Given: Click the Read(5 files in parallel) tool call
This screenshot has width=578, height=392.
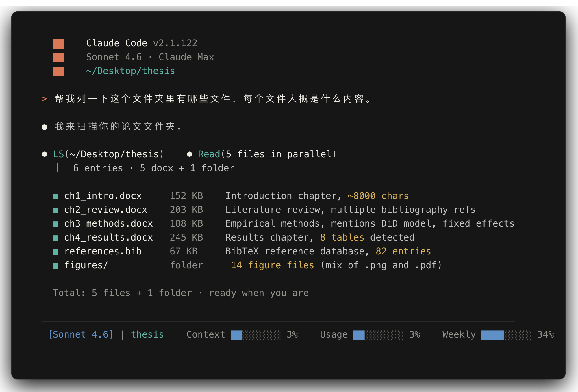Looking at the screenshot, I should 267,154.
